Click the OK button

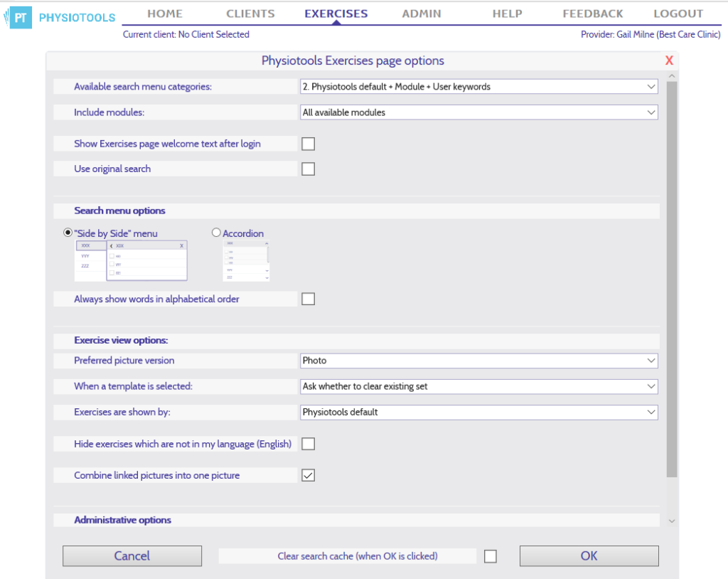pos(589,556)
